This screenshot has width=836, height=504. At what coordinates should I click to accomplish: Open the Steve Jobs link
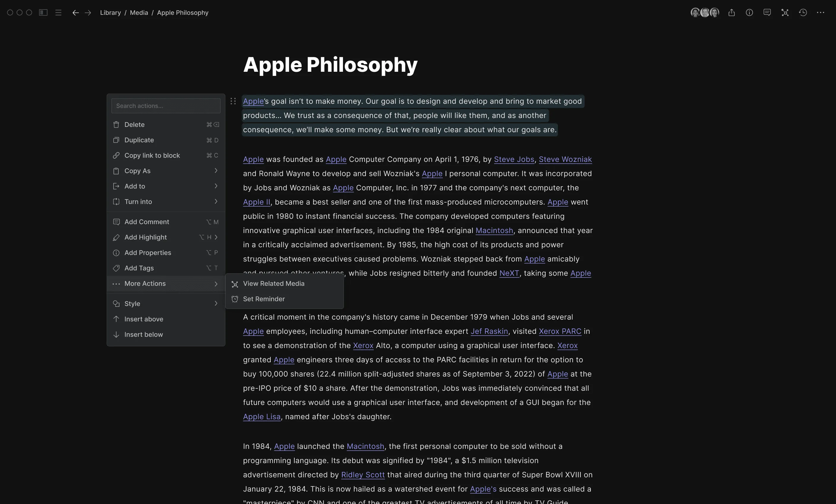click(x=514, y=159)
